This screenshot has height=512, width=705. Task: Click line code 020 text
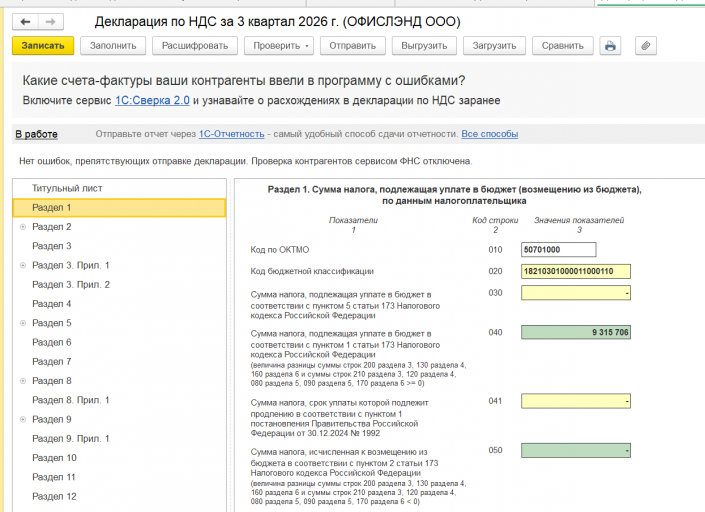click(495, 272)
